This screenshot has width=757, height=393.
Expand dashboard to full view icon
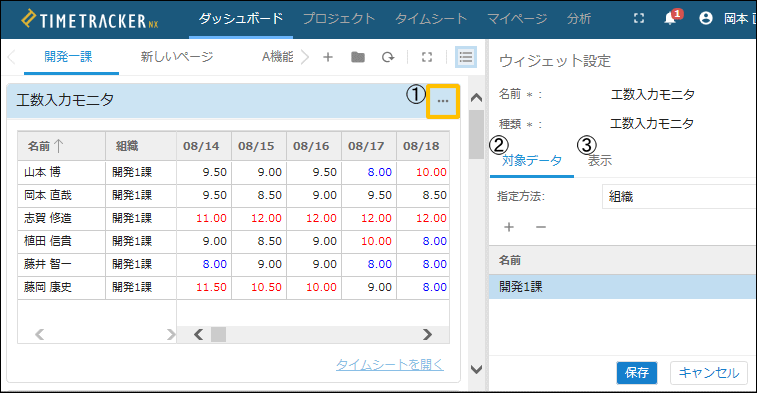[427, 57]
